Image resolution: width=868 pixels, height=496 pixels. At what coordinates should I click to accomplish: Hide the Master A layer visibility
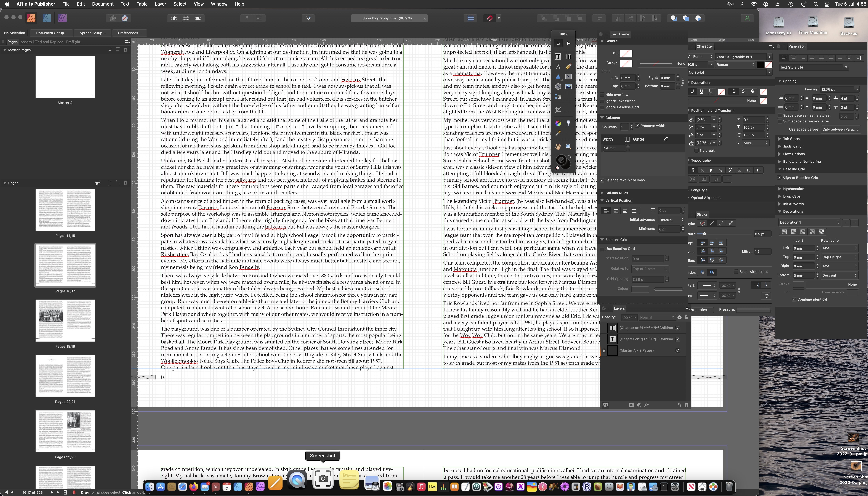677,350
